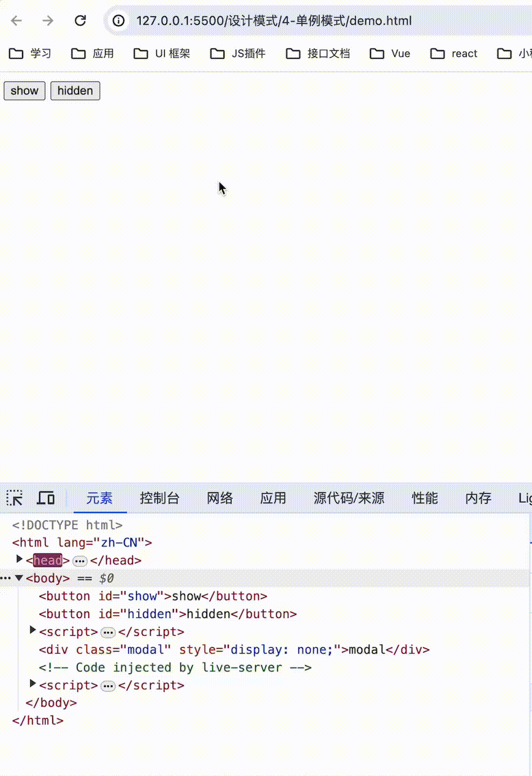Reload the page with the refresh icon
532x776 pixels.
81,21
